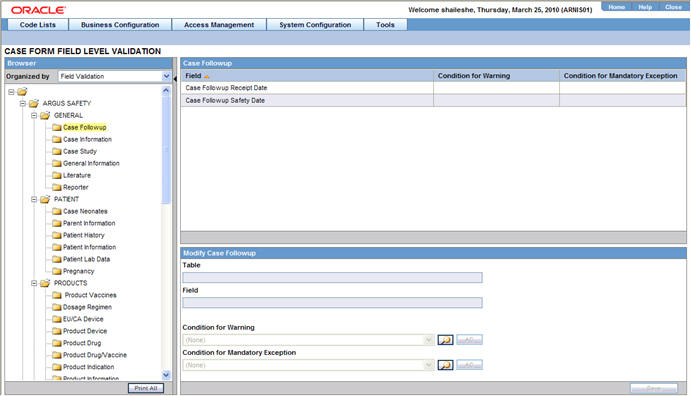Click the General Information folder icon

coord(56,163)
